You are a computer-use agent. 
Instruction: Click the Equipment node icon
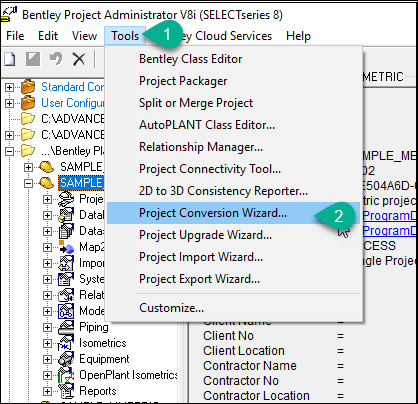(66, 359)
